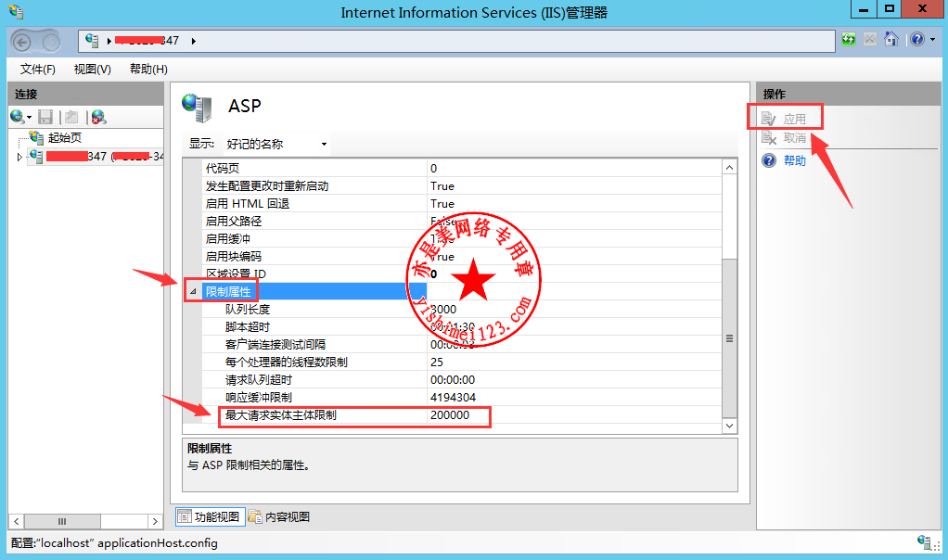Expand the server node in Connections tree
Viewport: 948px width, 560px height.
click(x=20, y=157)
